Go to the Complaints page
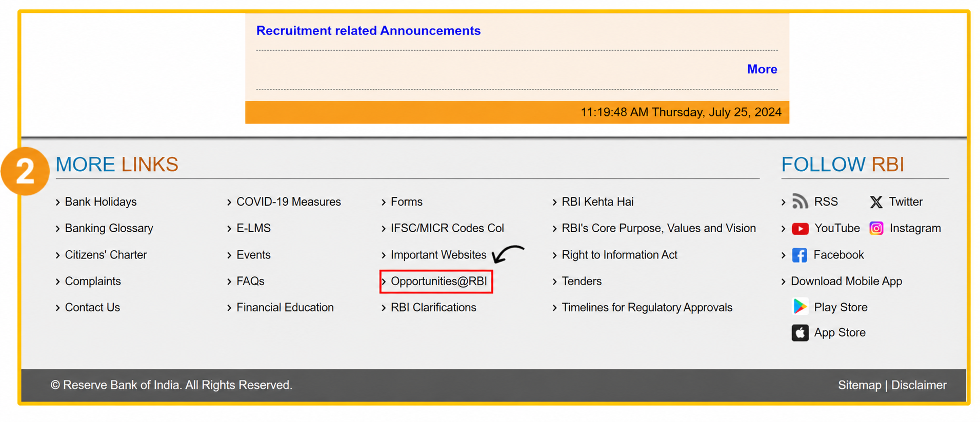The width and height of the screenshot is (980, 422). 93,281
